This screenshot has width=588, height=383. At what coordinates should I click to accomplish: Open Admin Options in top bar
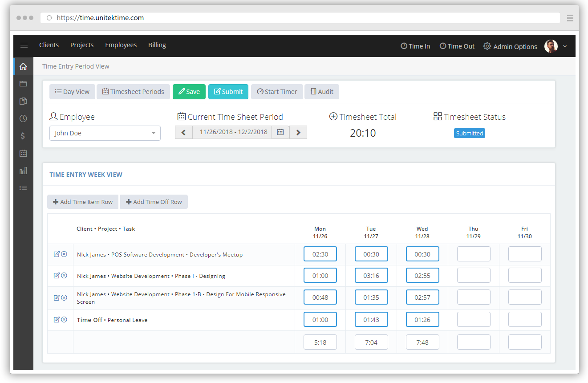[x=510, y=46]
